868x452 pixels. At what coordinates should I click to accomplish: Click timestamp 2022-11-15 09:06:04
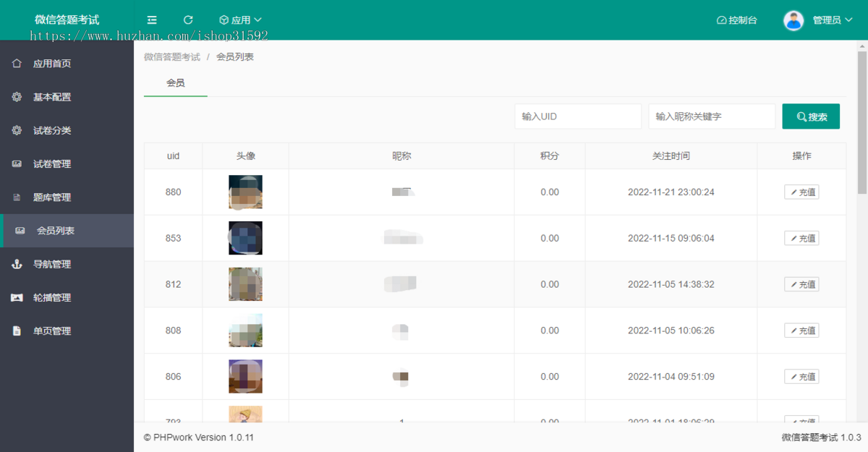point(671,238)
